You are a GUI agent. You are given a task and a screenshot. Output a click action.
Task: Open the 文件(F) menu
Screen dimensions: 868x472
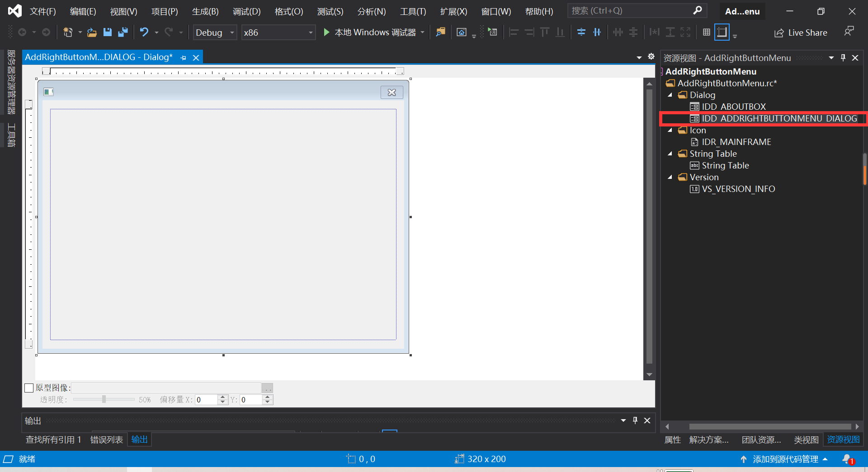coord(43,11)
